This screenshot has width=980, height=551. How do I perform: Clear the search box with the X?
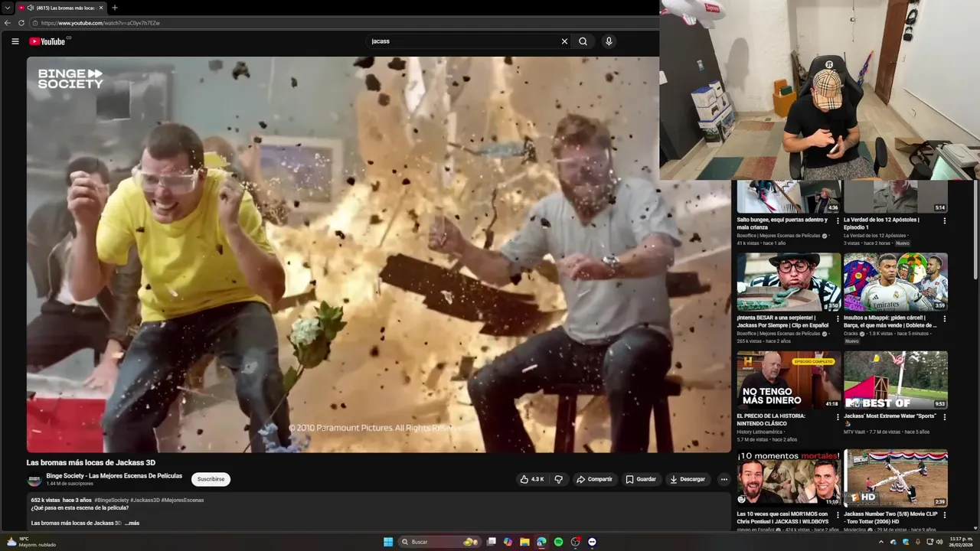(564, 41)
